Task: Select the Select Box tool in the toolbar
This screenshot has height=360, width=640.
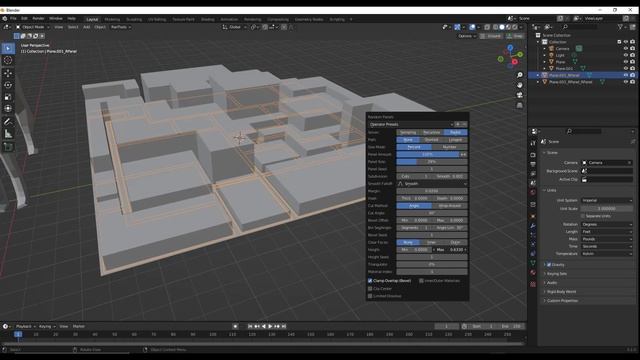Action: click(8, 49)
